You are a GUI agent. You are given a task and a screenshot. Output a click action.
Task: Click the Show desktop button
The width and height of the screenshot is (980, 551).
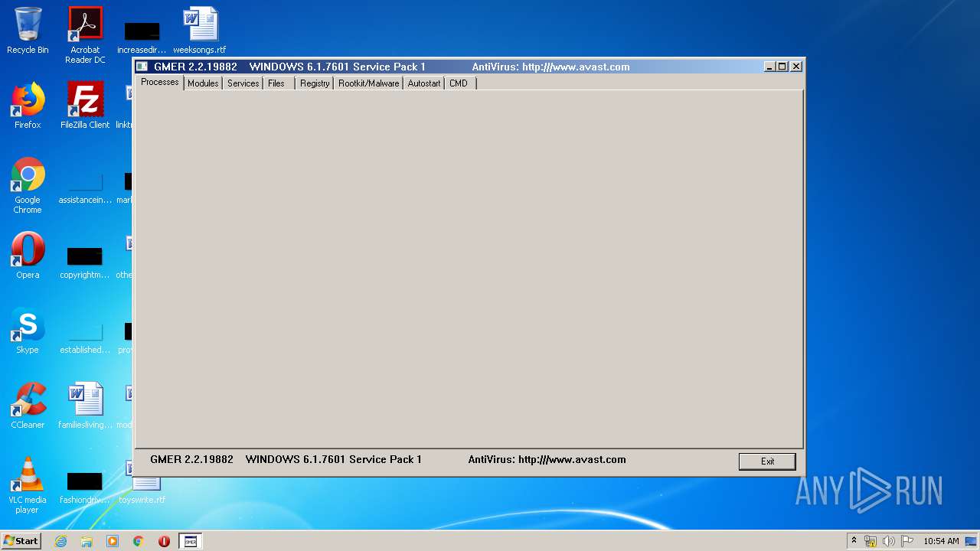(972, 541)
